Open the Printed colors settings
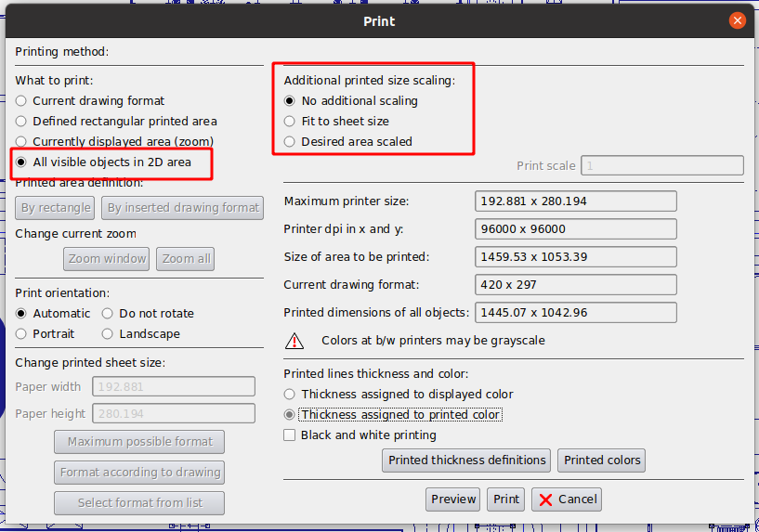 (602, 460)
